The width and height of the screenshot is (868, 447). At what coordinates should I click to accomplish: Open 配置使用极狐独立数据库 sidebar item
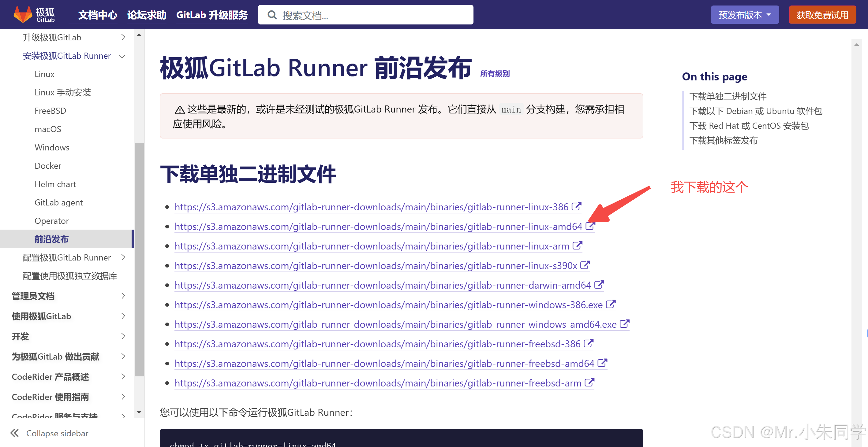point(70,276)
